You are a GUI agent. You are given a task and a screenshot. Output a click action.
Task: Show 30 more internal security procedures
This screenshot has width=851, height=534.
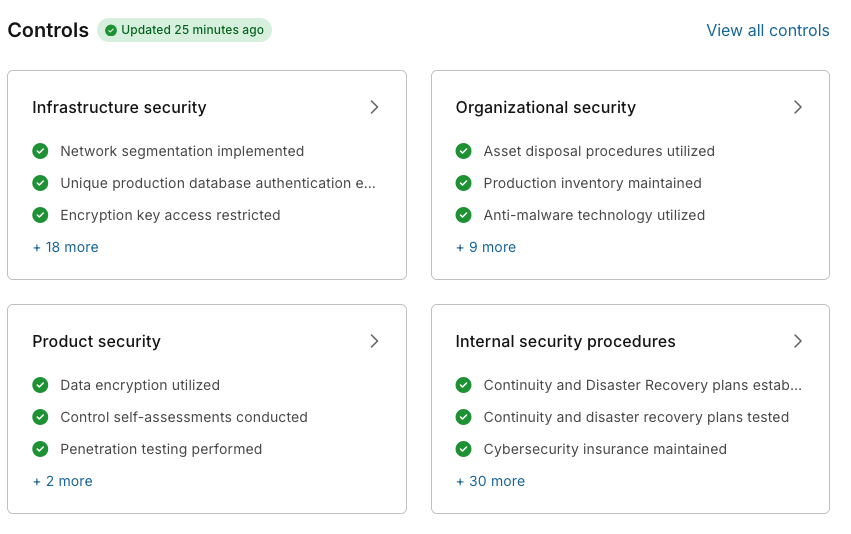click(x=490, y=481)
